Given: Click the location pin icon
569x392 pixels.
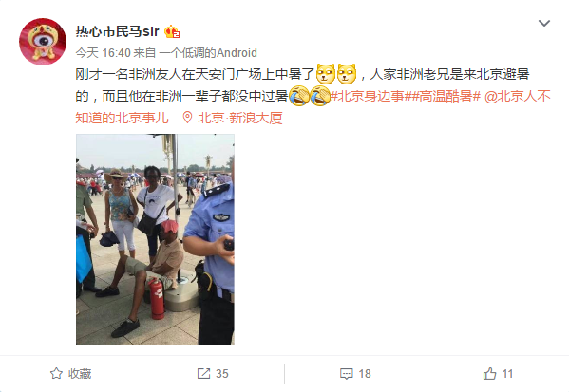Looking at the screenshot, I should tap(187, 118).
